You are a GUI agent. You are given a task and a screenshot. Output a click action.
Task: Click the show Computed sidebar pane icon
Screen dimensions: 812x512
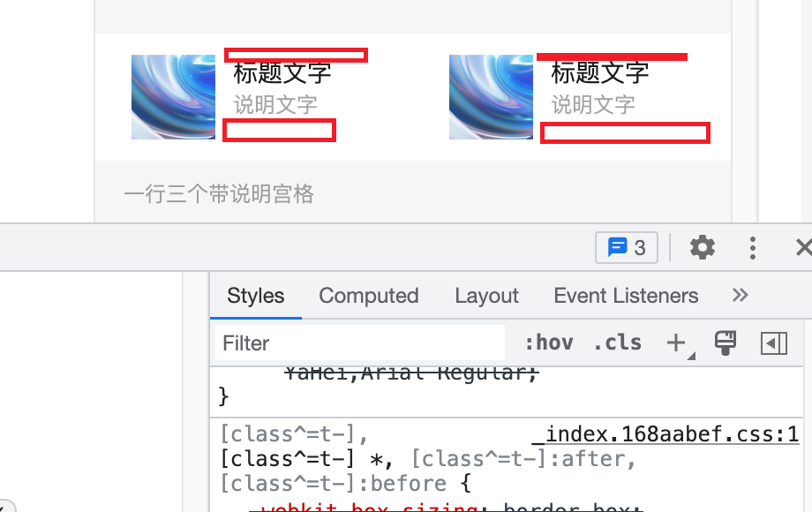[x=774, y=343]
